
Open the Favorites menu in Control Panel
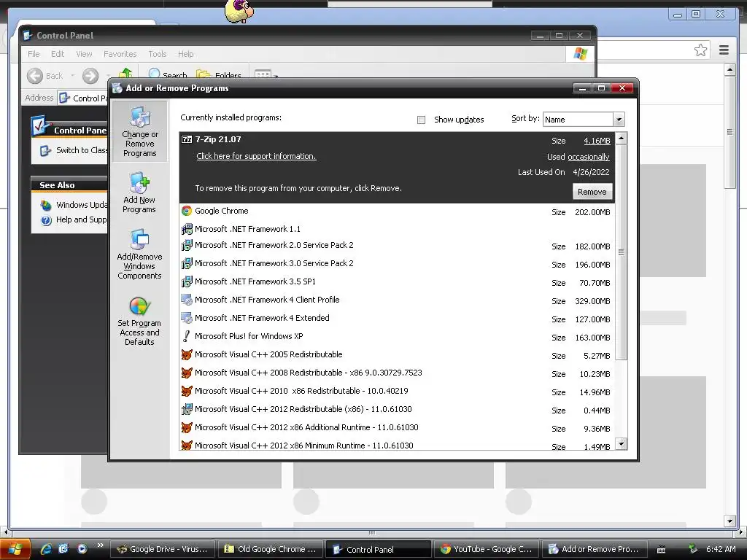click(120, 54)
